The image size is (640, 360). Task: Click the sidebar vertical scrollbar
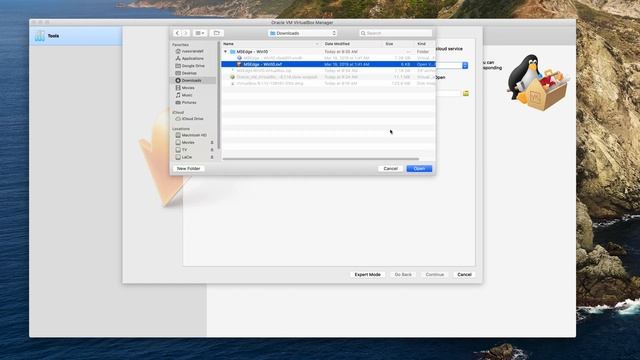click(219, 95)
